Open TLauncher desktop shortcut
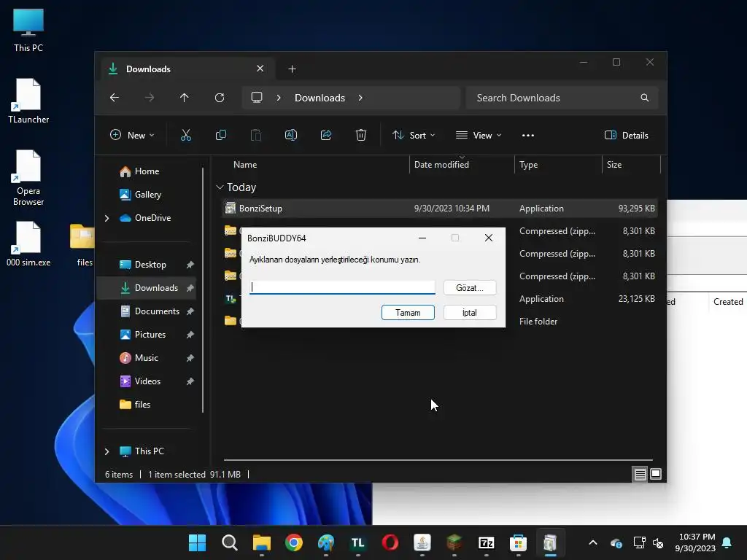Image resolution: width=747 pixels, height=560 pixels. click(x=28, y=101)
